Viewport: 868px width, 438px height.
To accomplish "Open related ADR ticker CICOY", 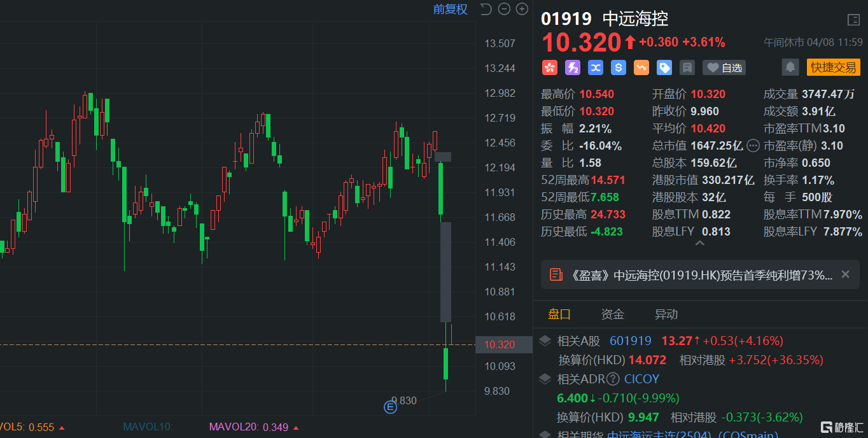I will coord(641,379).
